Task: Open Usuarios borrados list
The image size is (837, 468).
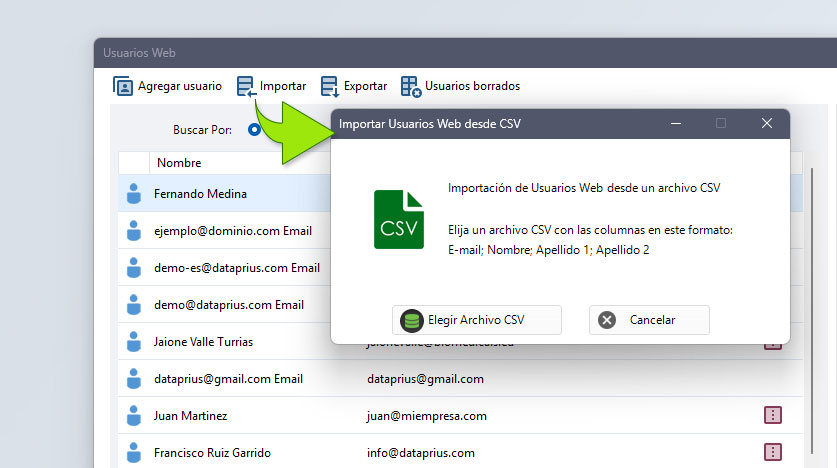Action: pyautogui.click(x=460, y=86)
